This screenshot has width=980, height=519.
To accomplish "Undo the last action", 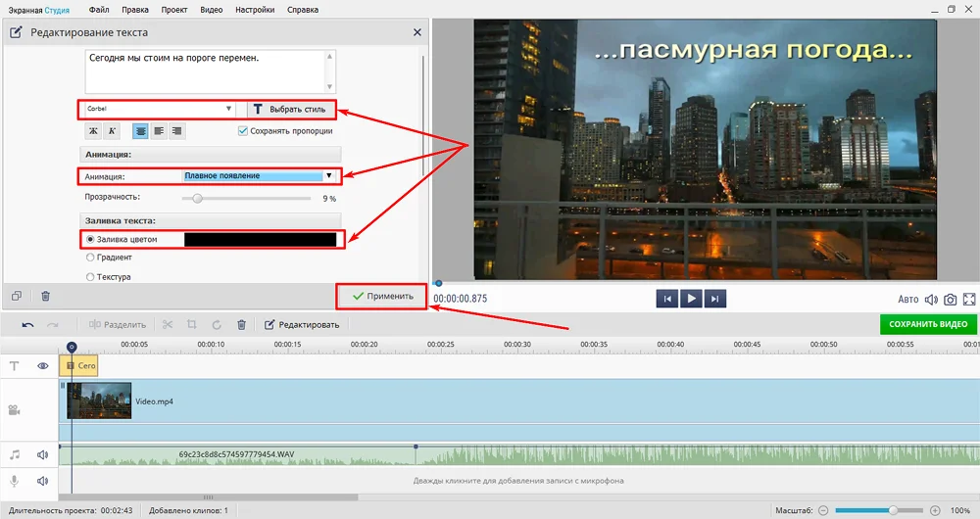I will [x=28, y=325].
